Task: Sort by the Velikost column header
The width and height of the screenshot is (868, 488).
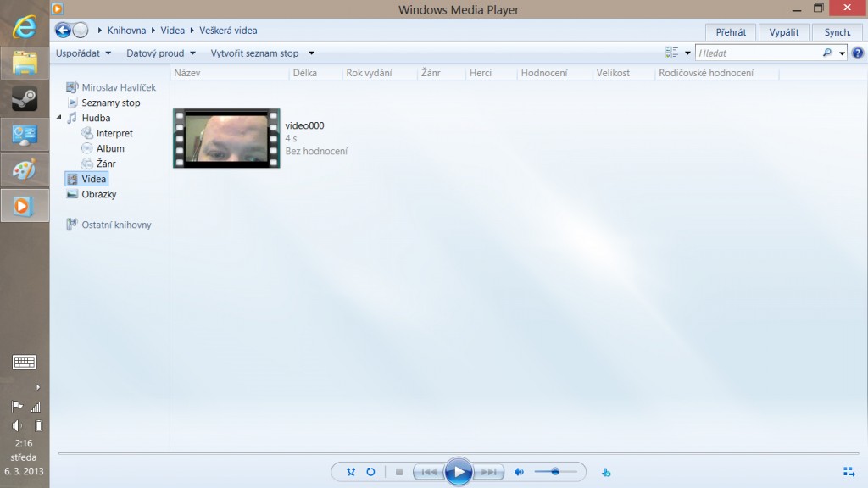Action: pyautogui.click(x=623, y=73)
